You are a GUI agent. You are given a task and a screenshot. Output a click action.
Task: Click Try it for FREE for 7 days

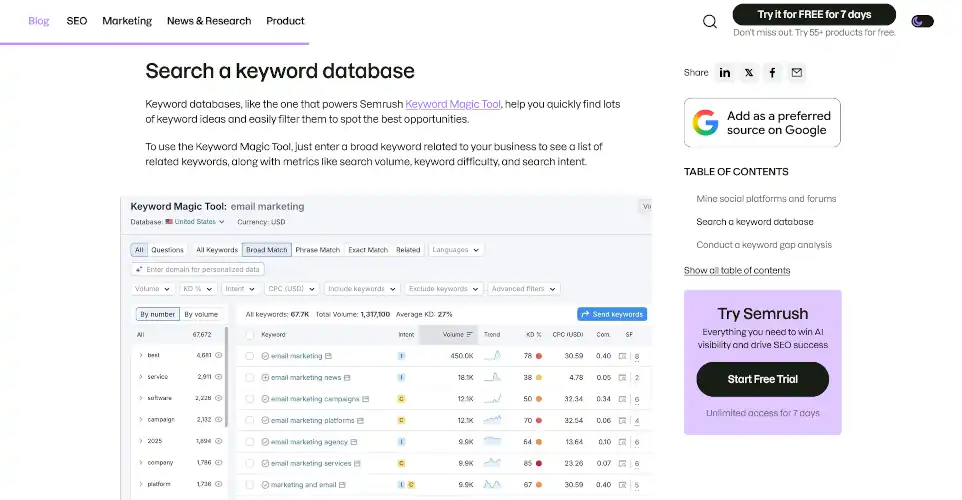click(x=814, y=14)
